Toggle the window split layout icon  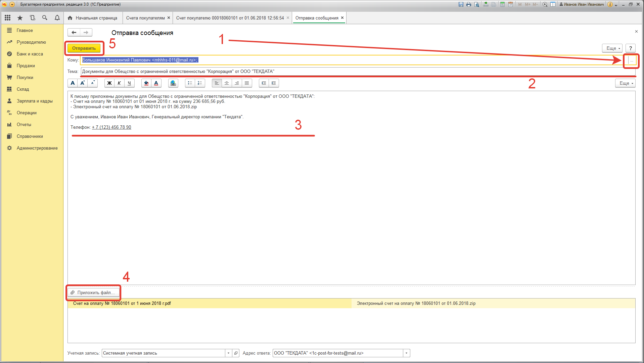[553, 4]
